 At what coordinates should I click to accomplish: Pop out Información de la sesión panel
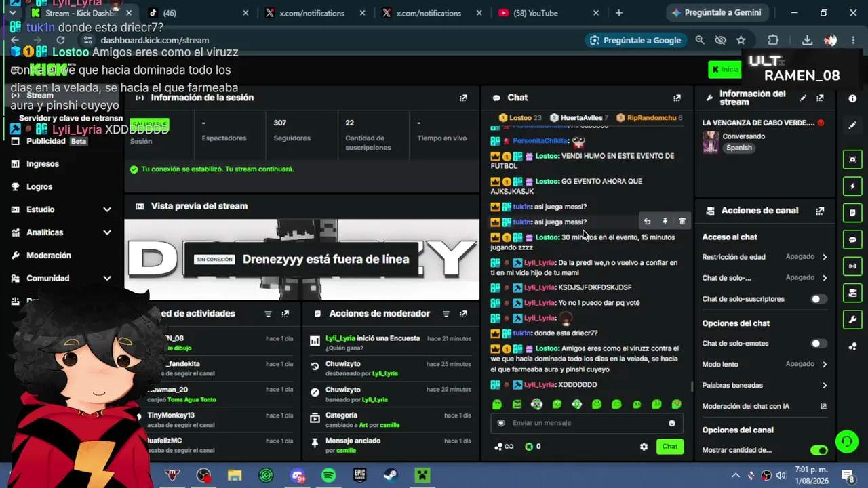(463, 98)
